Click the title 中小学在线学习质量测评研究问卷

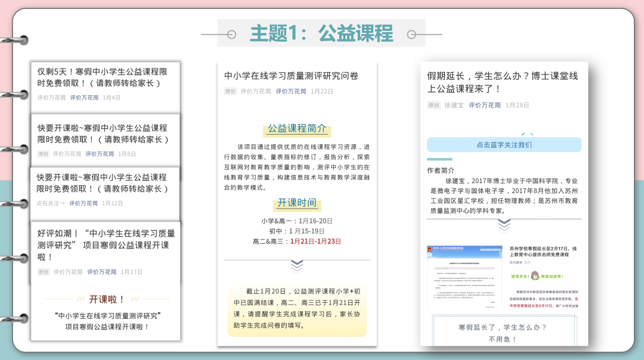click(x=291, y=76)
